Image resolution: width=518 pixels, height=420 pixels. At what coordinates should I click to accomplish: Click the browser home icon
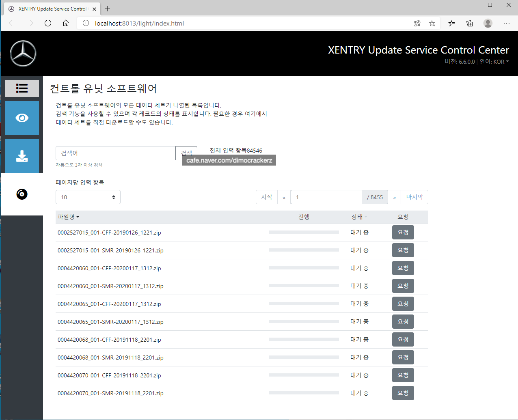[x=66, y=23]
